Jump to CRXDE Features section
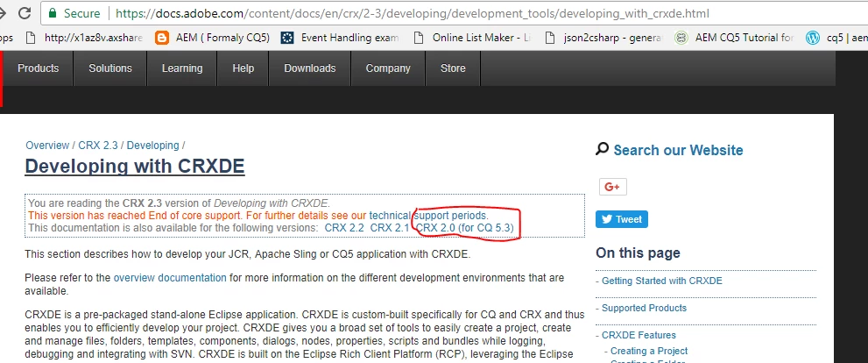The width and height of the screenshot is (868, 363). [639, 335]
